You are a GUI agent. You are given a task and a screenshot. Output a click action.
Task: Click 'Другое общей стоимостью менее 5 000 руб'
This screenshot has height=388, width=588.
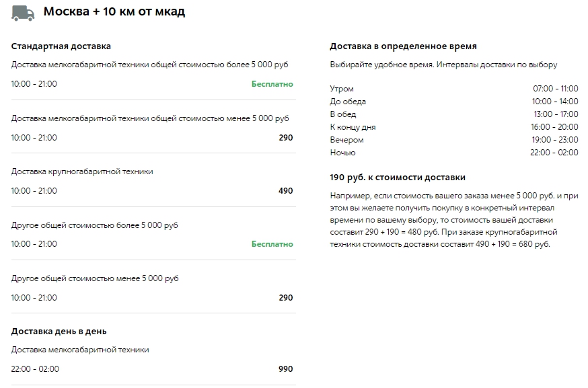coord(95,278)
